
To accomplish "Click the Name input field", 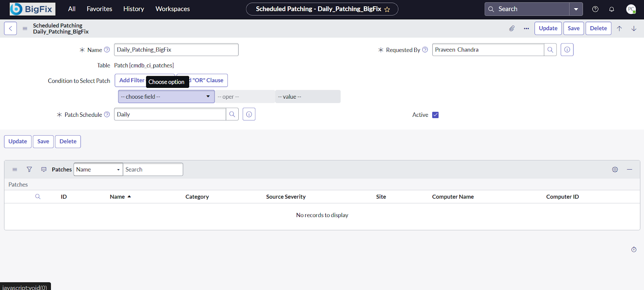I will point(176,50).
